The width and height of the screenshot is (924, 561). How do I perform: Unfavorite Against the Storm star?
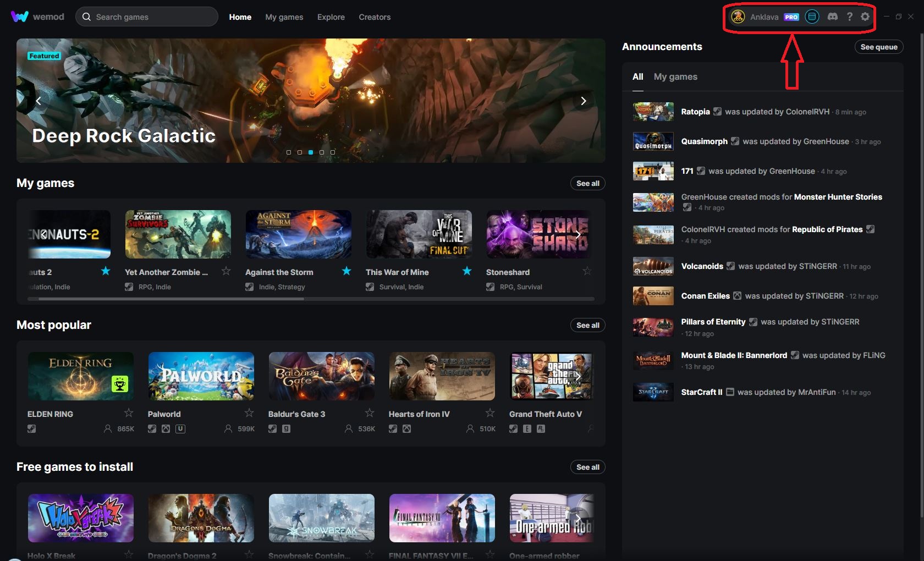(346, 271)
